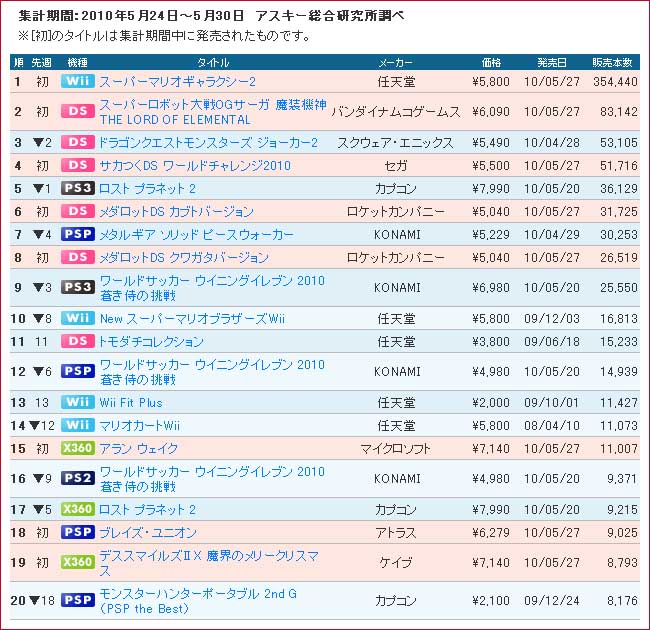
Task: Click the 販売本数 column header
Action: pyautogui.click(x=612, y=63)
